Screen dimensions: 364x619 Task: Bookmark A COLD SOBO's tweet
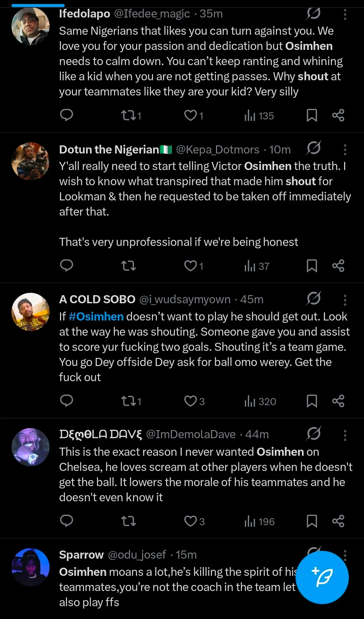pyautogui.click(x=312, y=401)
